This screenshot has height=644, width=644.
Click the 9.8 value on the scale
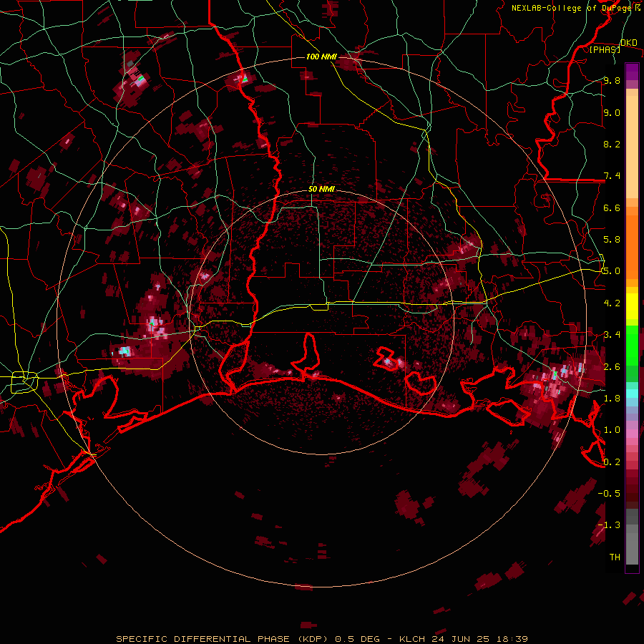pos(612,81)
